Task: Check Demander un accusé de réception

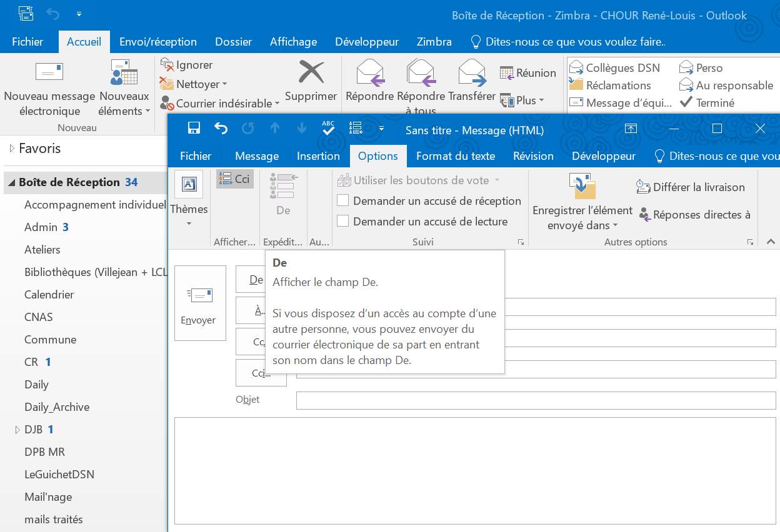Action: click(343, 201)
